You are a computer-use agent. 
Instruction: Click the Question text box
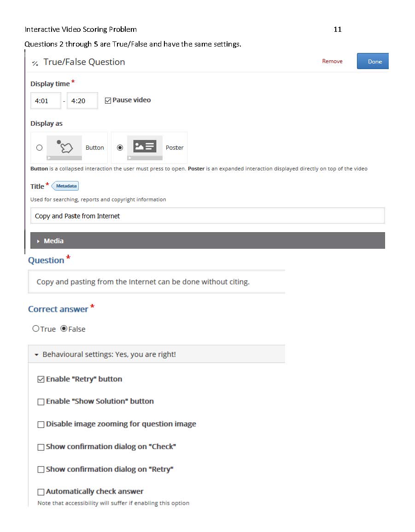[157, 281]
